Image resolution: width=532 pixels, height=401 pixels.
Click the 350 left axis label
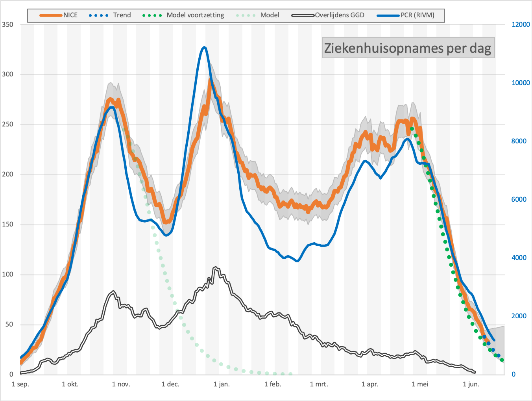(7, 24)
